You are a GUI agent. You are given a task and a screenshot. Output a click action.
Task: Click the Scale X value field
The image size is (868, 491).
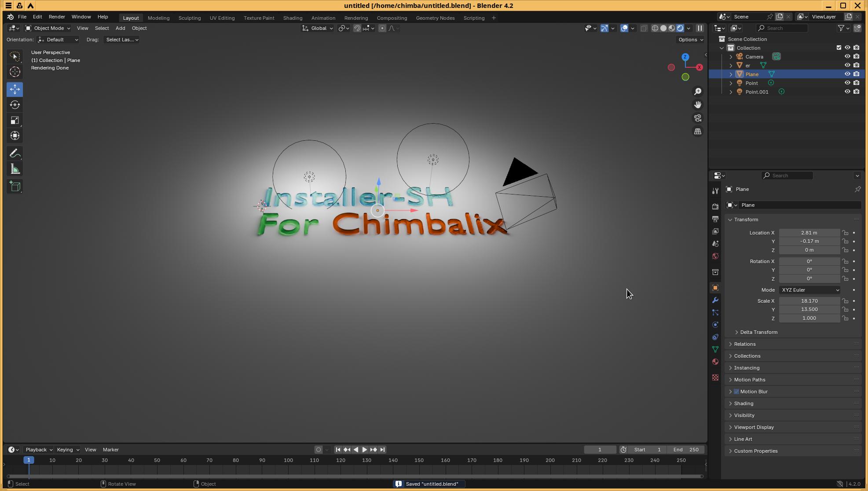coord(809,301)
